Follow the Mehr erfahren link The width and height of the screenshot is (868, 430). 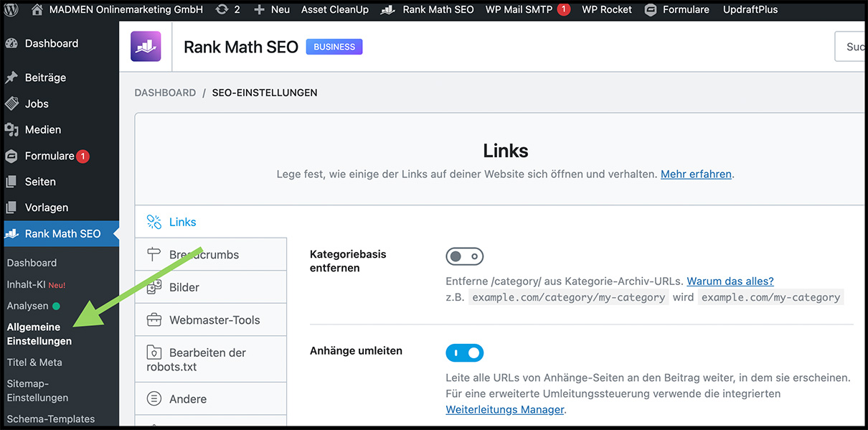696,174
